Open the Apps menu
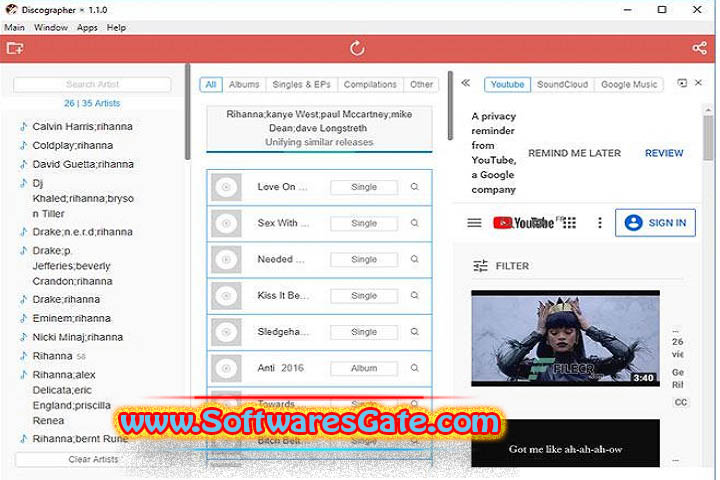 (87, 28)
